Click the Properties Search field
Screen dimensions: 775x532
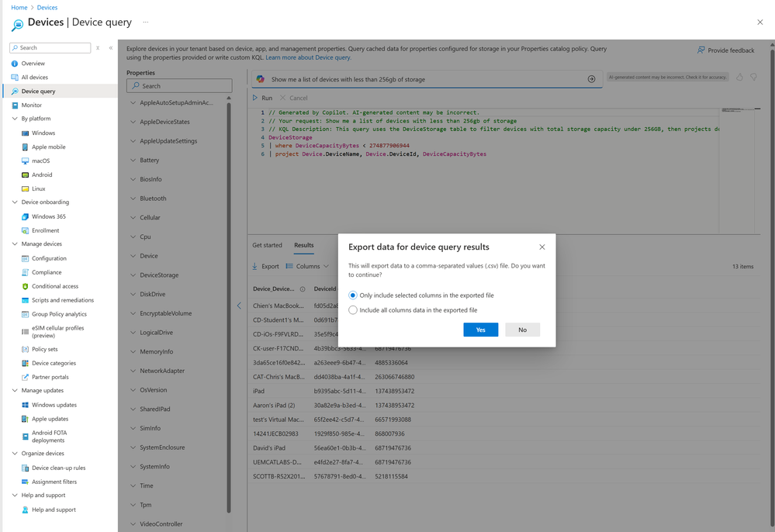coord(179,85)
